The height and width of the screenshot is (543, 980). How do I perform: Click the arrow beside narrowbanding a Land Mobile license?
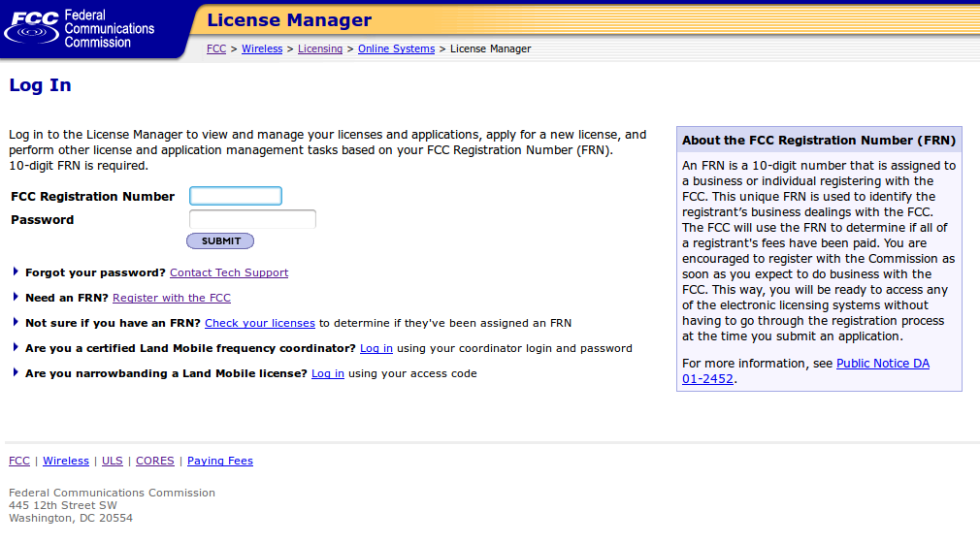click(x=16, y=372)
